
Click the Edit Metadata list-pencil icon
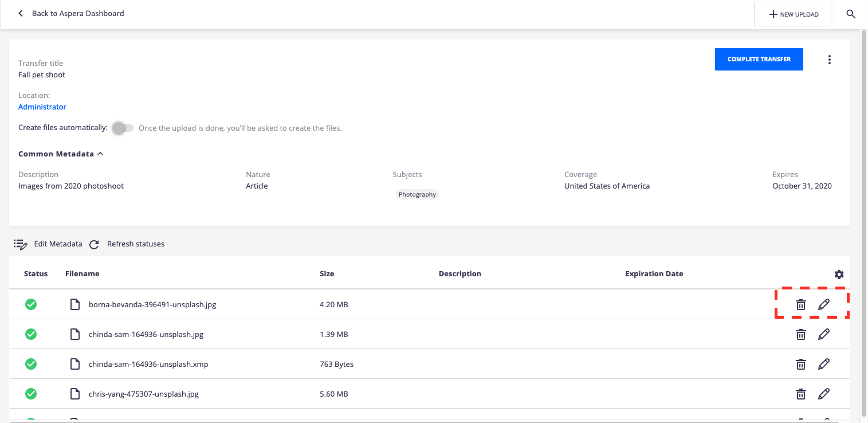[21, 245]
